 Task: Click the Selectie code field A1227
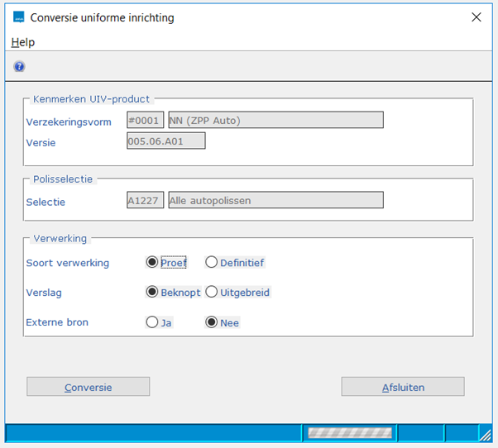coord(145,200)
